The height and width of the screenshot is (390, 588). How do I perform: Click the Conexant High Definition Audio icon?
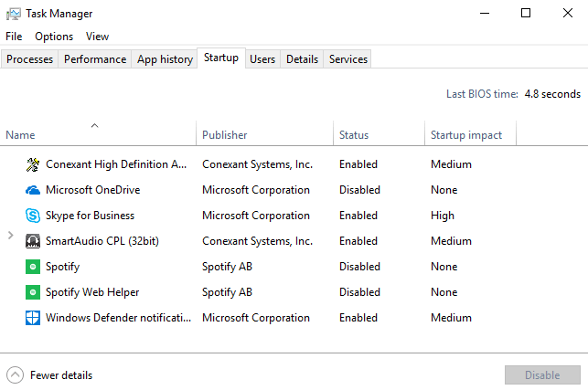pyautogui.click(x=33, y=164)
